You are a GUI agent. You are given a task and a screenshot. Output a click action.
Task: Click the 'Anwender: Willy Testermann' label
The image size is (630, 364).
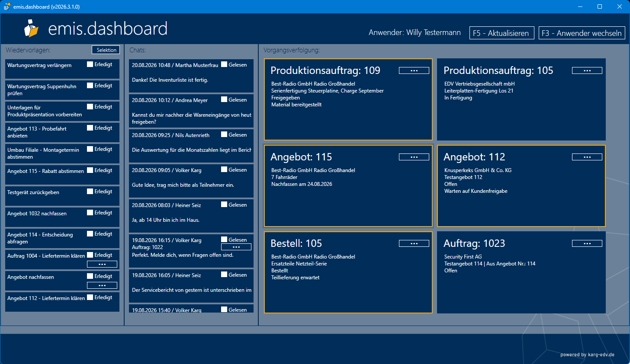(x=415, y=32)
